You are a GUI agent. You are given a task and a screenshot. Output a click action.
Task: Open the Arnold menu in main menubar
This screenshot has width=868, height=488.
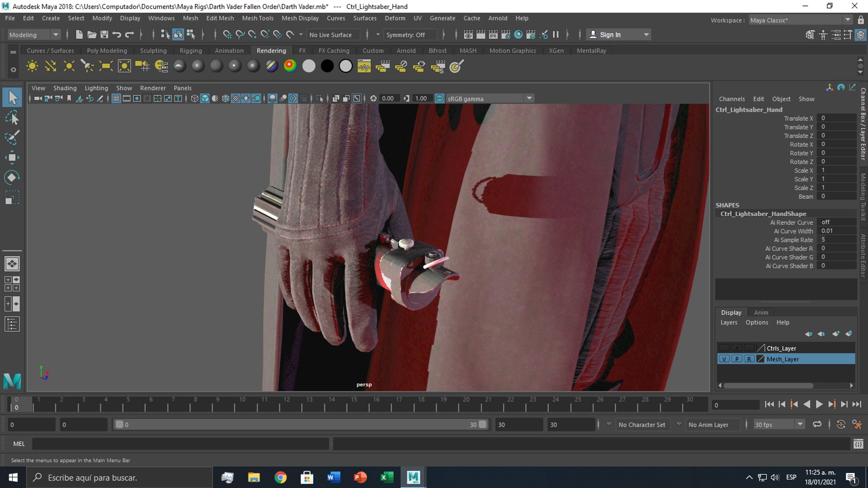497,18
